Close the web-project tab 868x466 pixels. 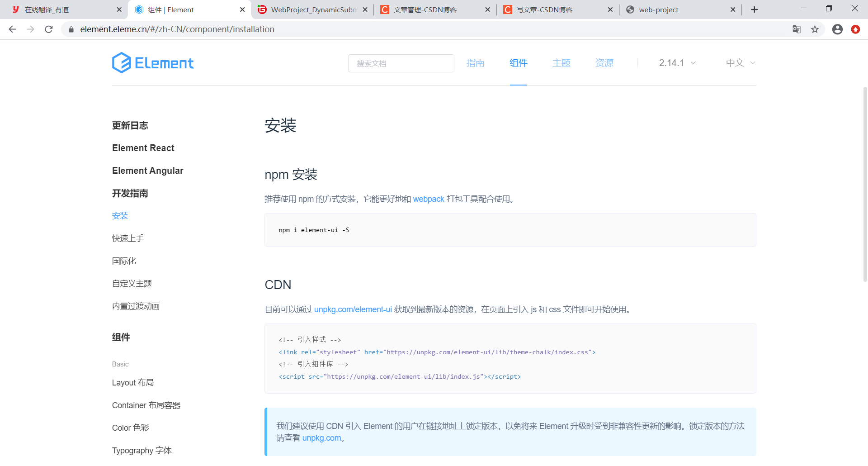pos(733,10)
